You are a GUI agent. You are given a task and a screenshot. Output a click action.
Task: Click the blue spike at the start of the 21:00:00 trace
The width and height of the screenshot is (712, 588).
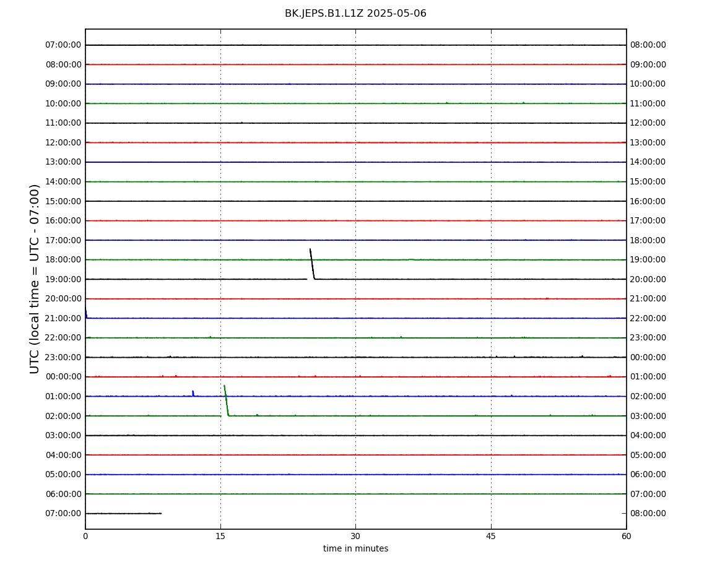[86, 314]
